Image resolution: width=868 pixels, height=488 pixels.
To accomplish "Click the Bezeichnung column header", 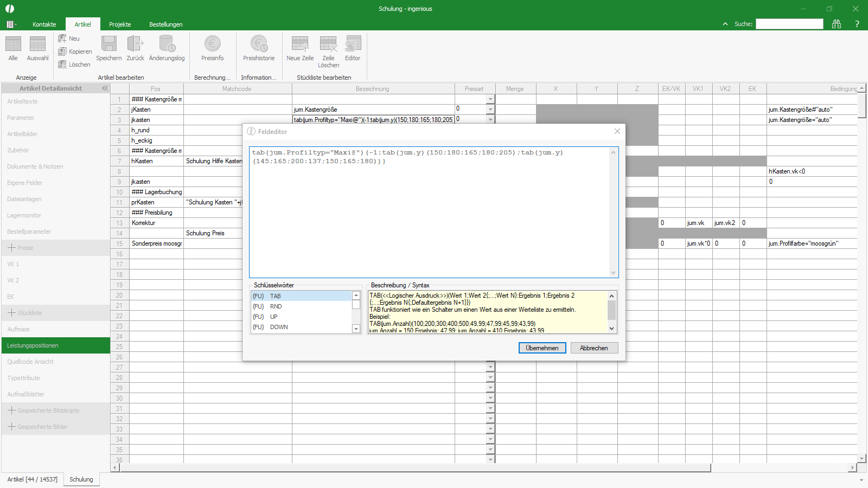I will click(x=373, y=89).
